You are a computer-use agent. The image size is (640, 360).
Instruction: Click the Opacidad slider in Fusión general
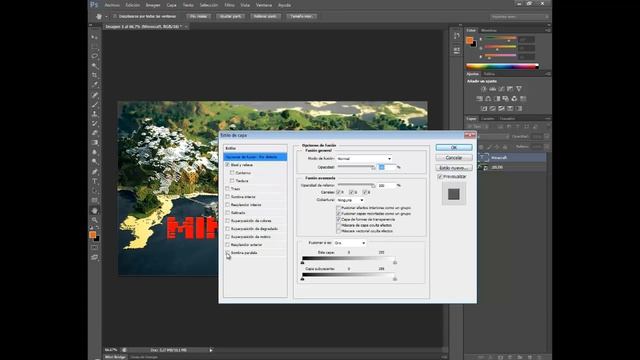pyautogui.click(x=356, y=167)
